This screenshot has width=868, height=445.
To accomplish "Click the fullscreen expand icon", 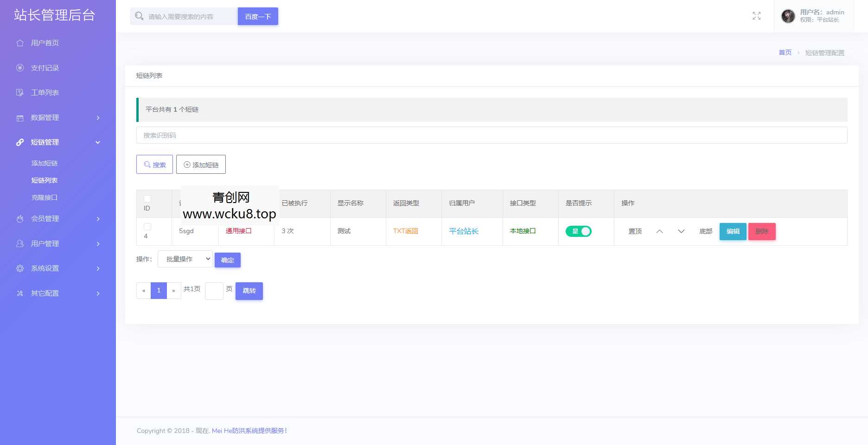I will pyautogui.click(x=756, y=16).
